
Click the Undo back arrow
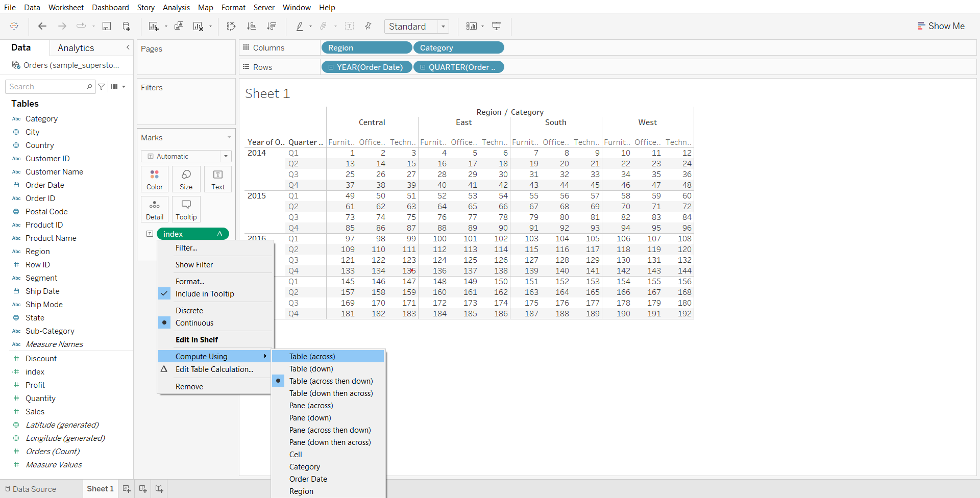[x=42, y=27]
